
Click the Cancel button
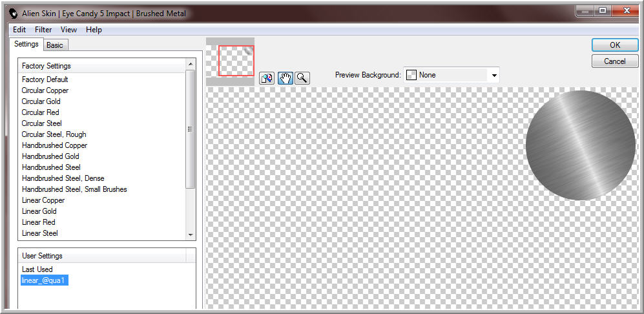(x=615, y=61)
